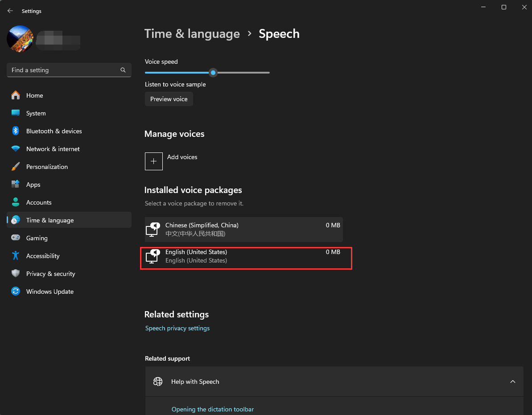This screenshot has width=532, height=415.
Task: Open Bluetooth & devices label
Action: [54, 131]
